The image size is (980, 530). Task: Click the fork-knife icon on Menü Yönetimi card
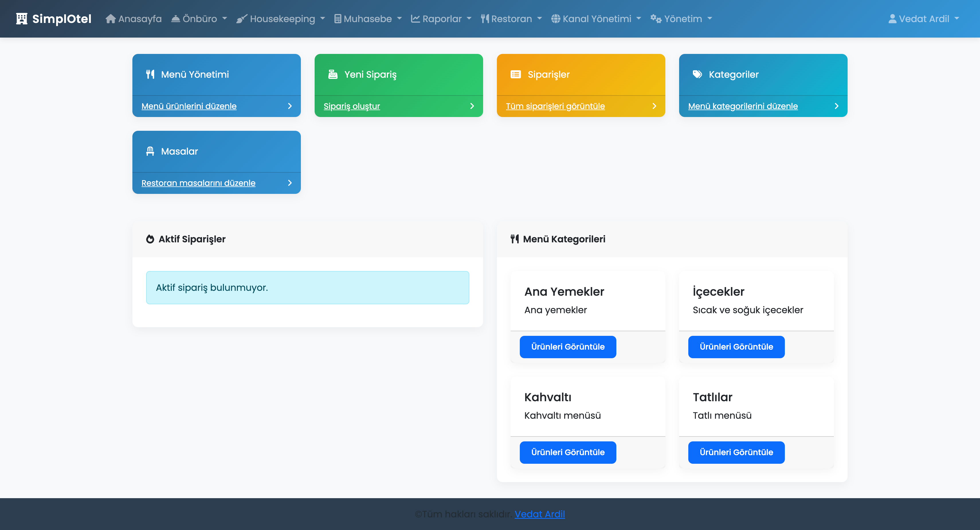[150, 74]
